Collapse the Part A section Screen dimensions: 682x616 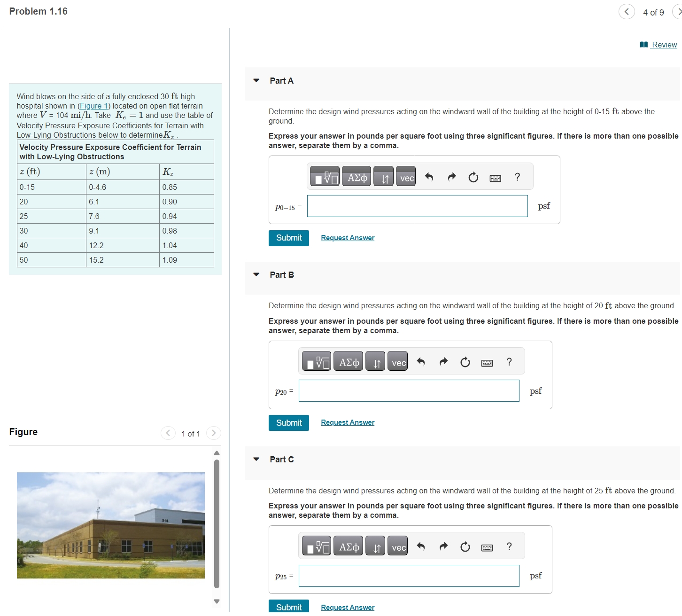coord(256,80)
